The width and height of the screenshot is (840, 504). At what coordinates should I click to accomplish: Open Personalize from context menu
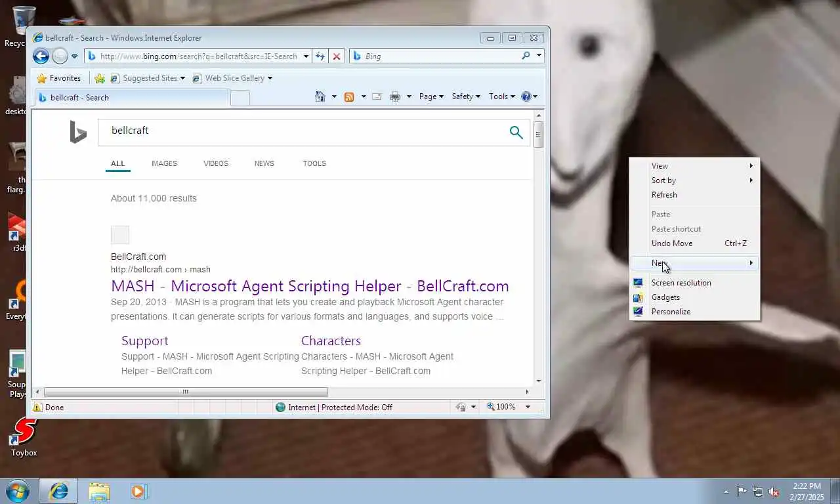click(x=695, y=312)
